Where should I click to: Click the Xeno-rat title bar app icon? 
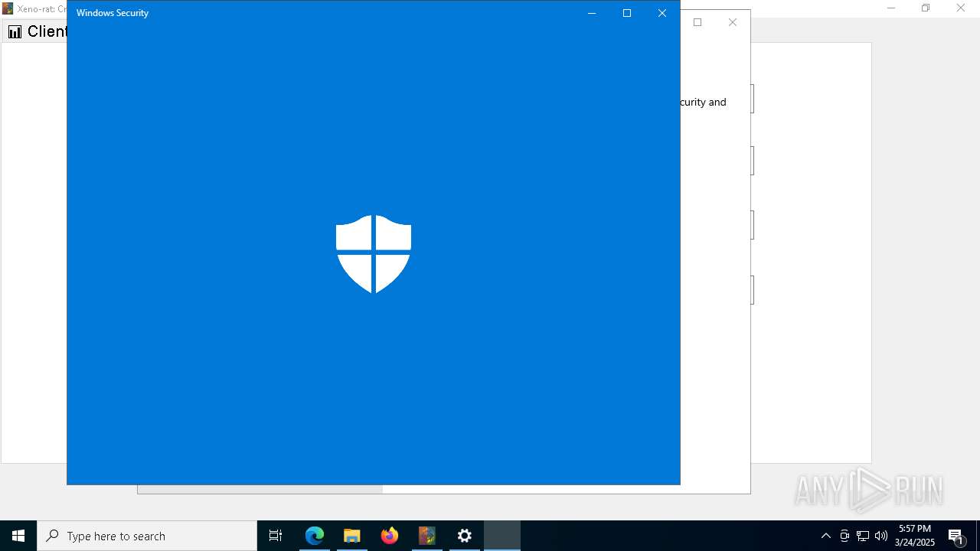point(8,8)
